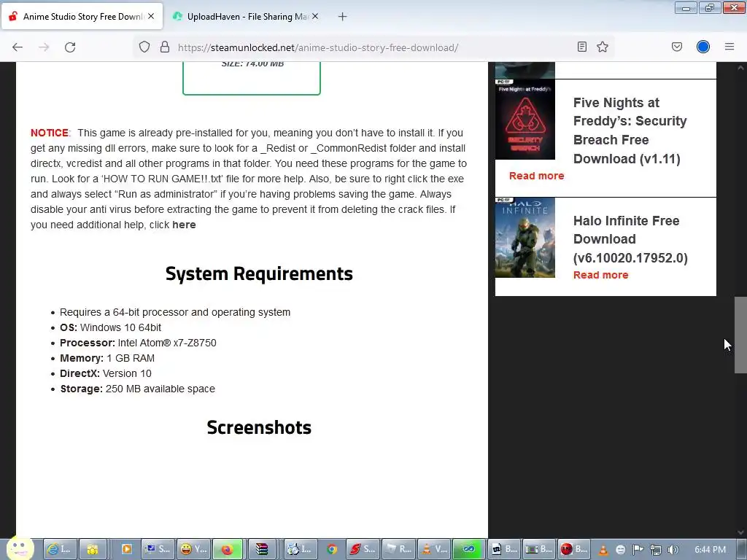Open the Firefox account profile

[703, 47]
